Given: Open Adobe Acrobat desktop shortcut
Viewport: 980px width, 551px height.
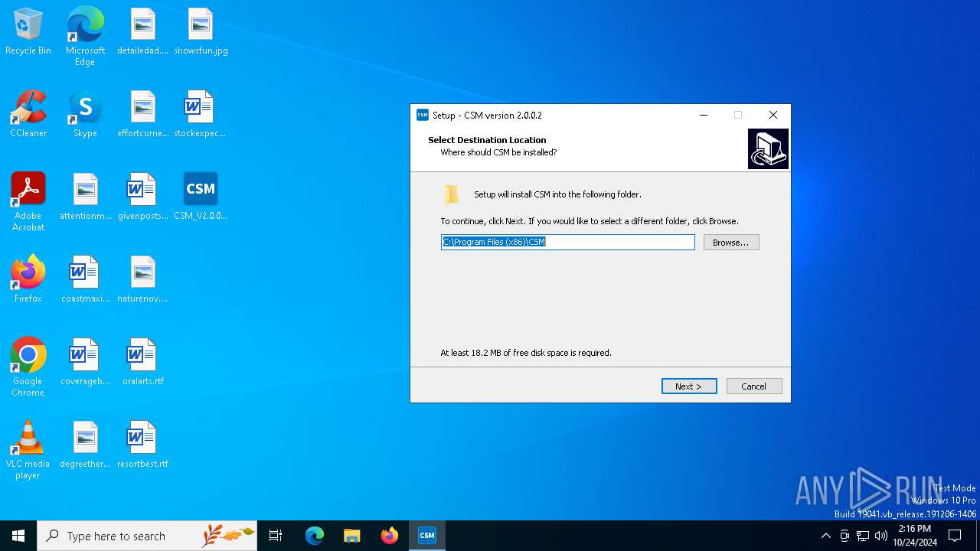Looking at the screenshot, I should (28, 202).
